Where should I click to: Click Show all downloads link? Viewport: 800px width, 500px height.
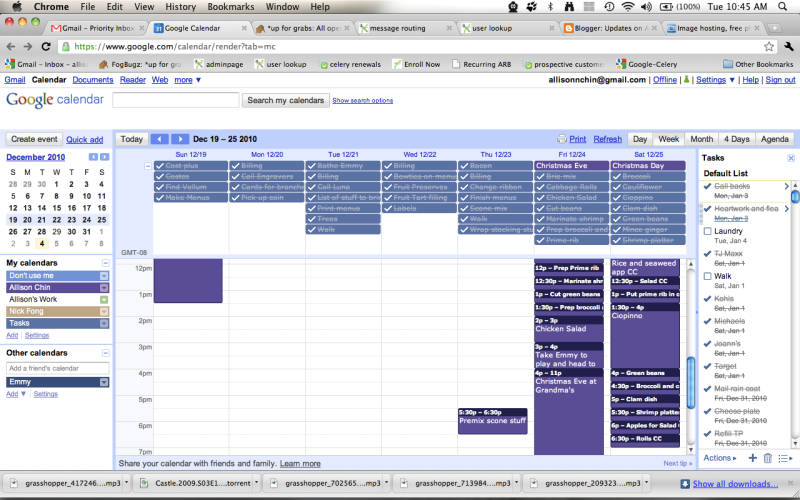click(x=735, y=484)
